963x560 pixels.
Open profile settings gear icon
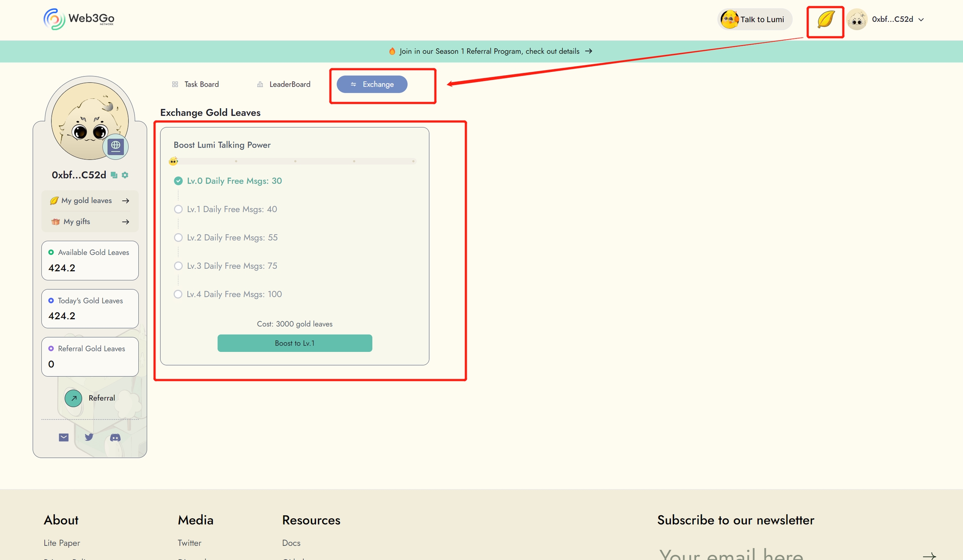pos(125,175)
